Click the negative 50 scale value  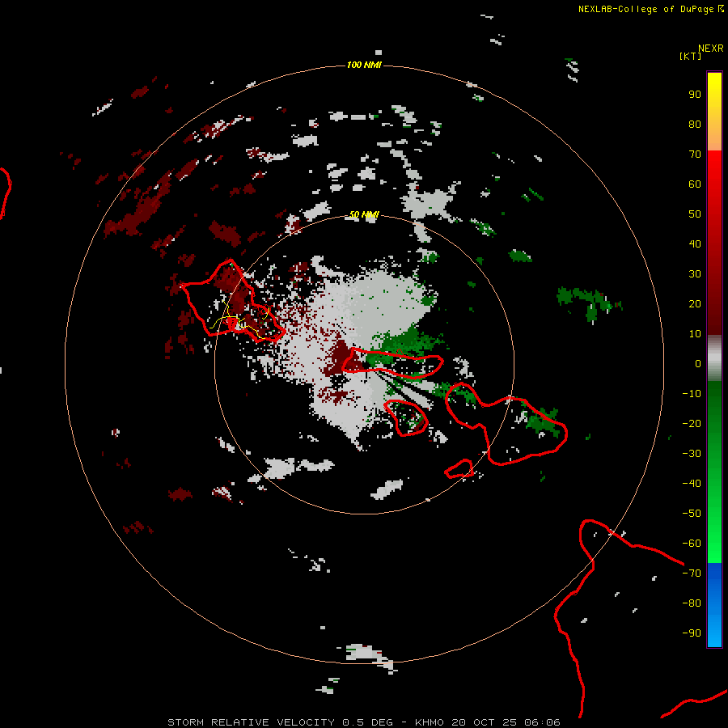(692, 514)
